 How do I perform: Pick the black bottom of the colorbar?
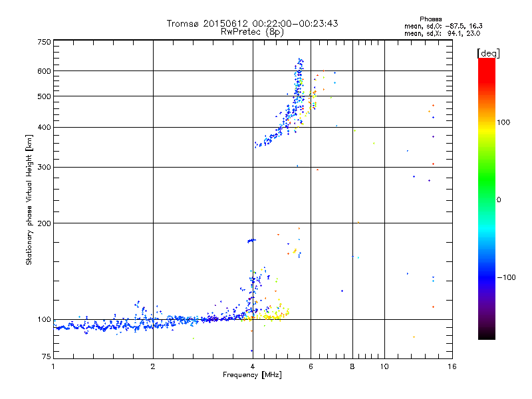(486, 334)
